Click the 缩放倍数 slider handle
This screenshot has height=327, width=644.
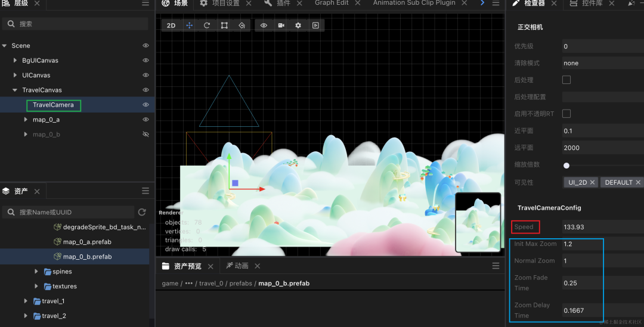coord(566,166)
